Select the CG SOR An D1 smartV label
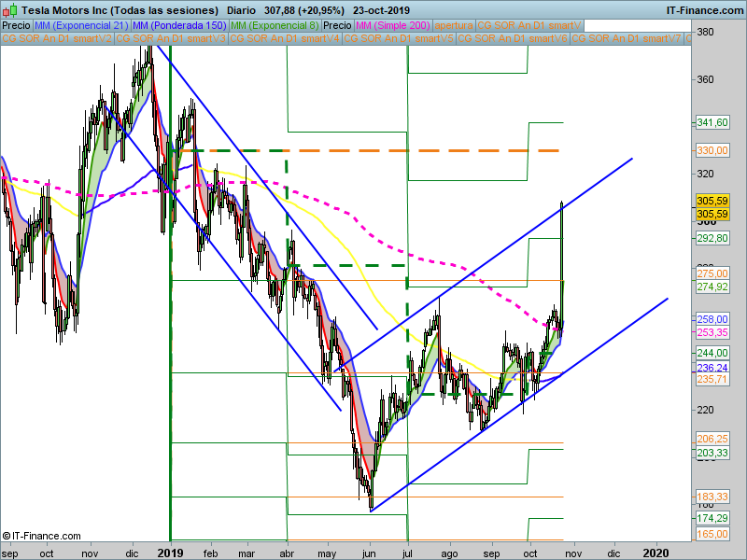The width and height of the screenshot is (747, 560). (x=529, y=25)
